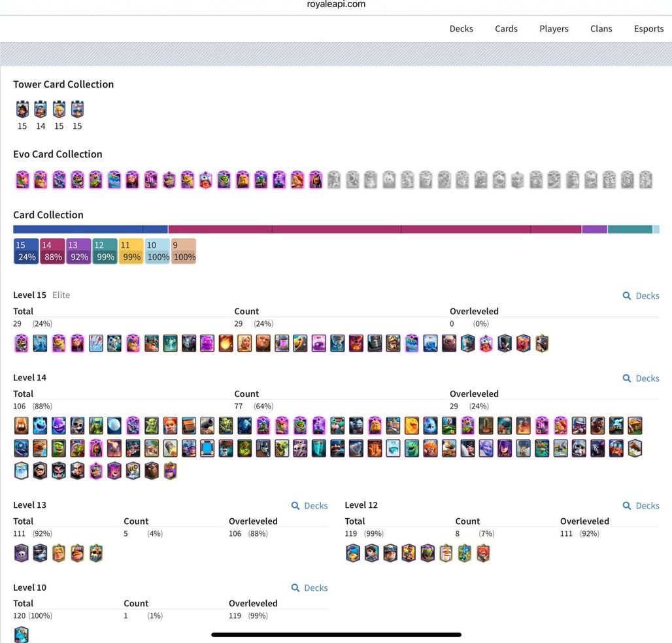
Task: Click the Evo Card Collection heading
Action: pos(58,154)
